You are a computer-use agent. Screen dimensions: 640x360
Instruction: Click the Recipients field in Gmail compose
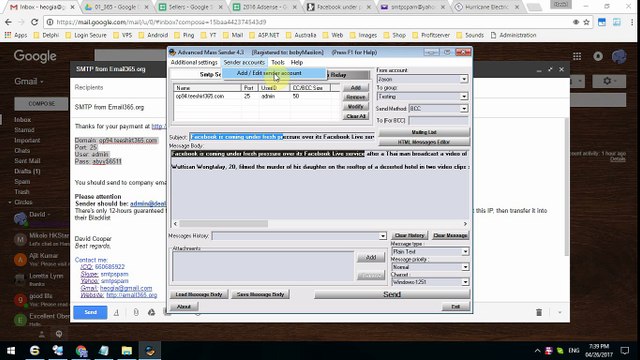coord(320,87)
